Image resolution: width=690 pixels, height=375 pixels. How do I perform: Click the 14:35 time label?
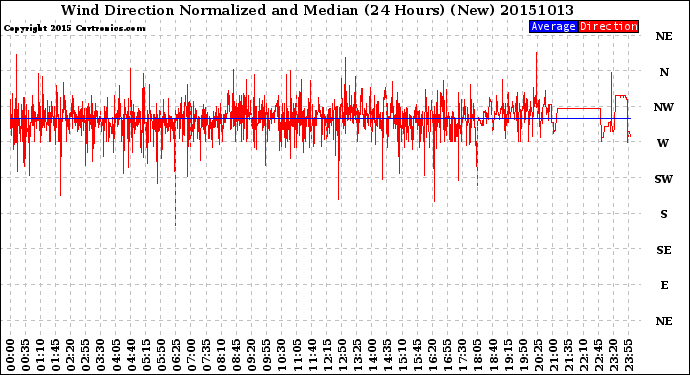[387, 355]
